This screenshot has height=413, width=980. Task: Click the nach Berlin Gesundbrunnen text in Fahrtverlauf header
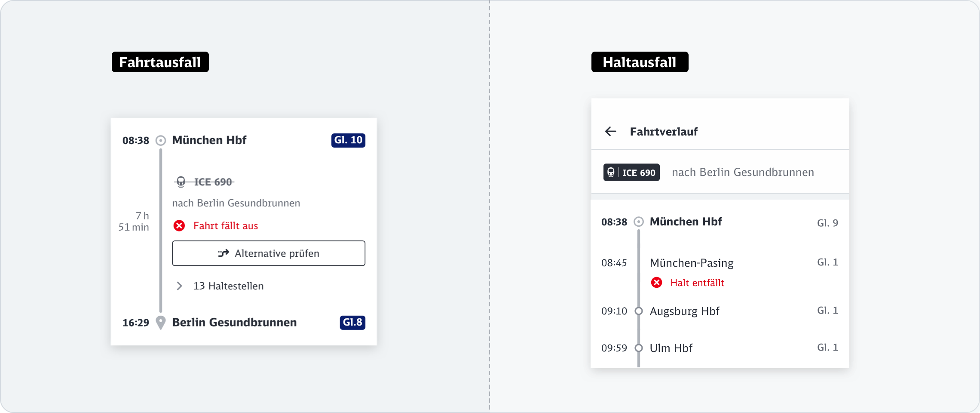tap(743, 173)
